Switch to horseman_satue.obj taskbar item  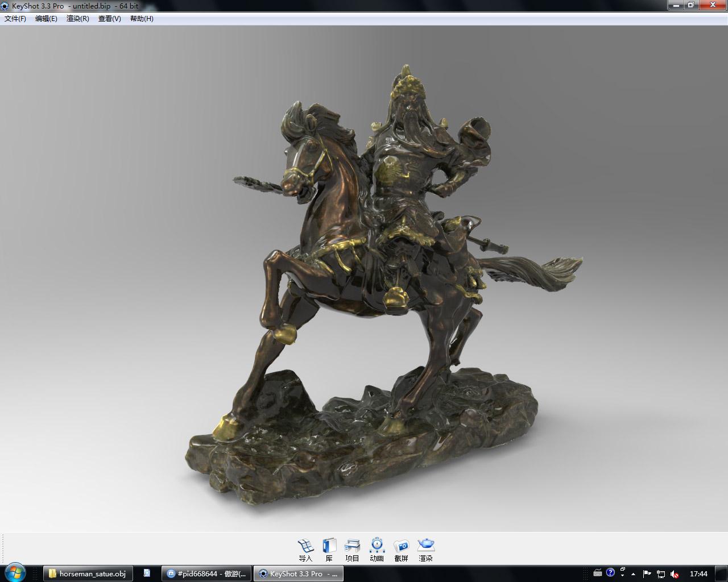[88, 573]
